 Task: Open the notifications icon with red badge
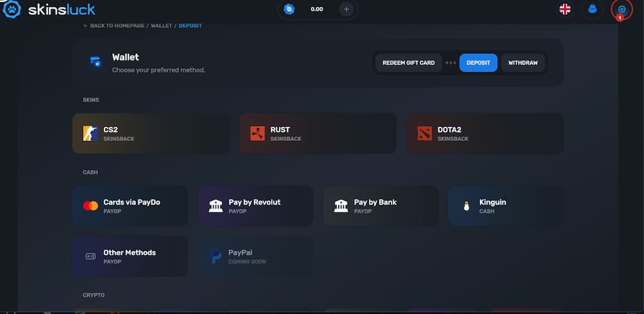coord(621,10)
